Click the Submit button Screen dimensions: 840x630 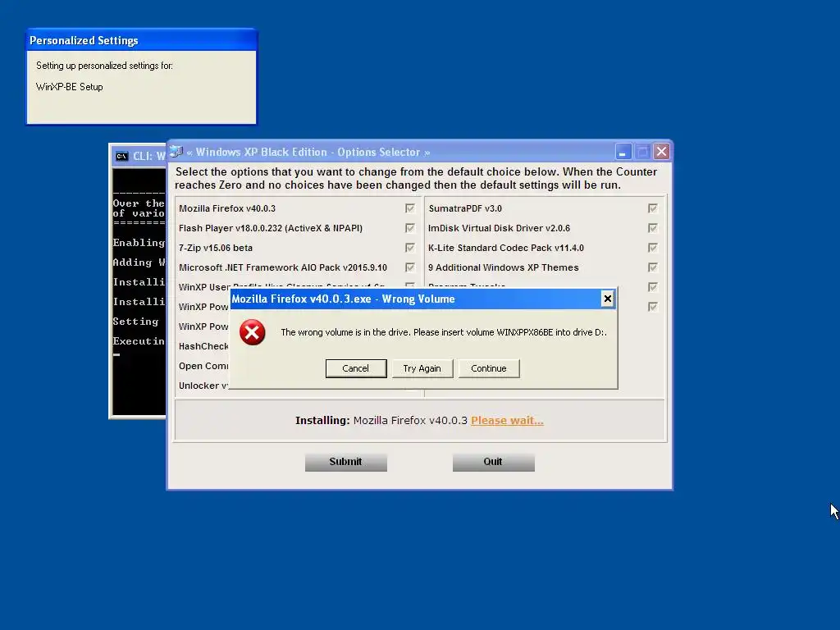pos(345,462)
